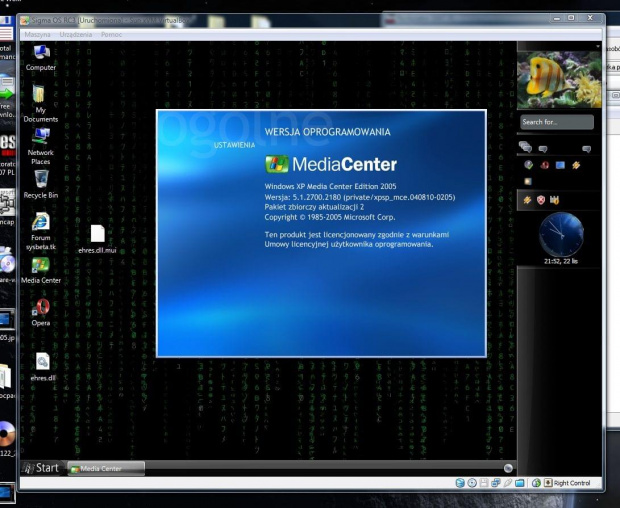This screenshot has height=508, width=620.
Task: Activate the Media Center taskbar button
Action: [x=106, y=468]
